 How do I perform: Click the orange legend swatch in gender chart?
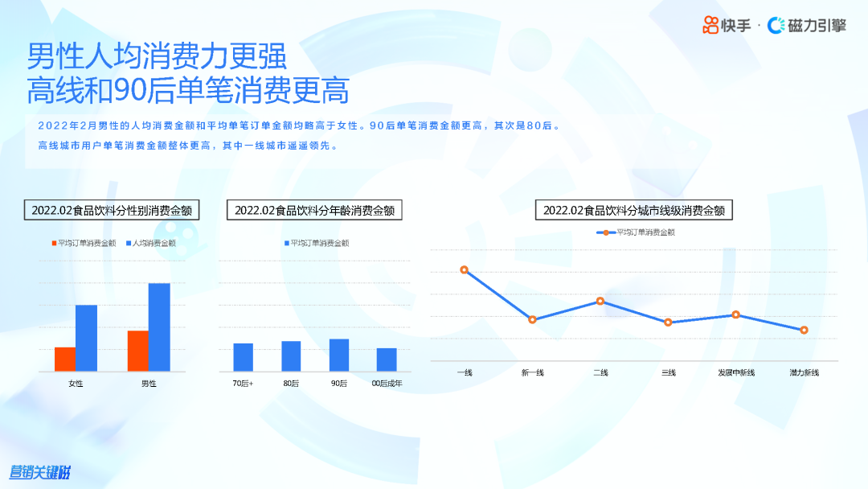pyautogui.click(x=55, y=243)
